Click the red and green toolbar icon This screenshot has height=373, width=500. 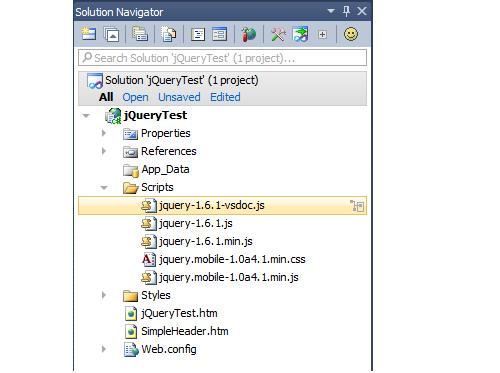[x=249, y=34]
